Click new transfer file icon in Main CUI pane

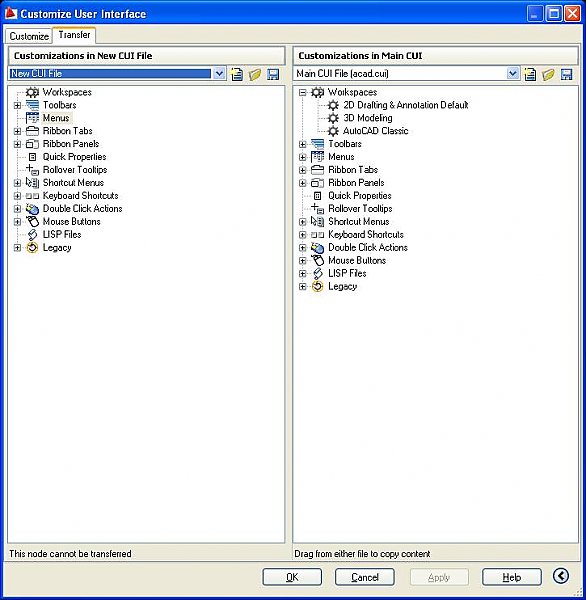coord(530,74)
